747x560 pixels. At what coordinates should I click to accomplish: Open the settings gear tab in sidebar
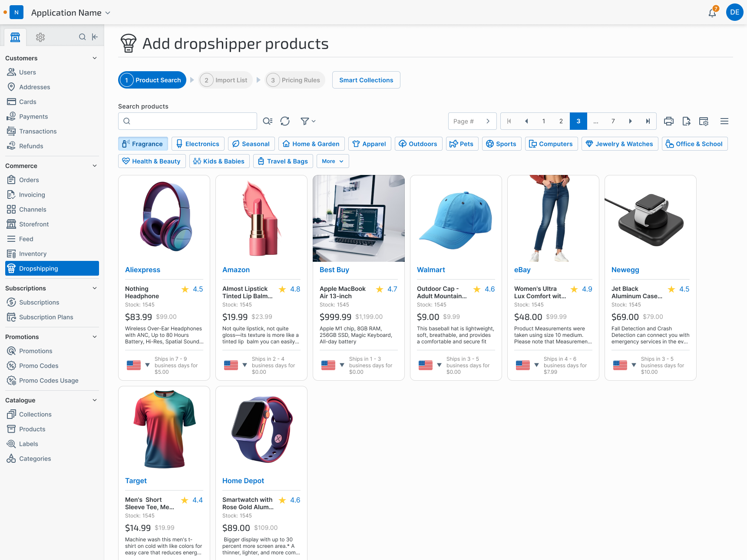click(40, 37)
